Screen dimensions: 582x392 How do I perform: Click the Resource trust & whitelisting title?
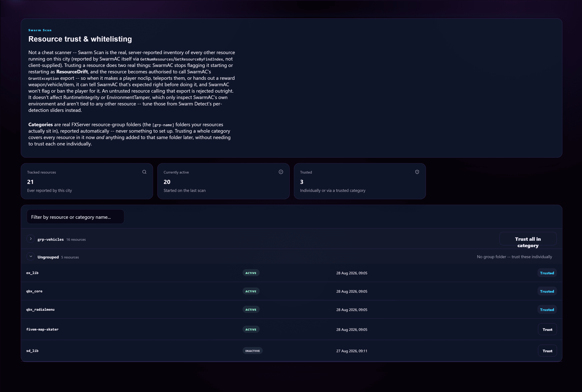[x=80, y=39]
